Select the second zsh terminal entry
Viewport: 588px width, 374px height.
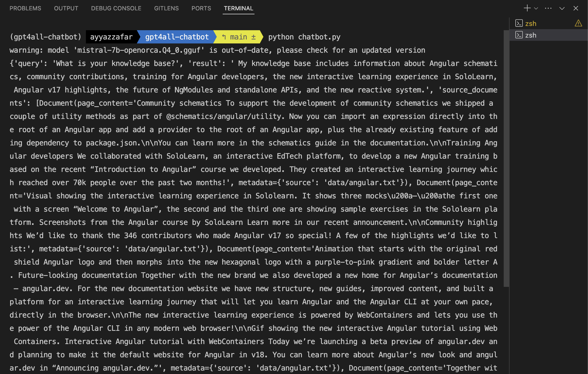pos(531,35)
